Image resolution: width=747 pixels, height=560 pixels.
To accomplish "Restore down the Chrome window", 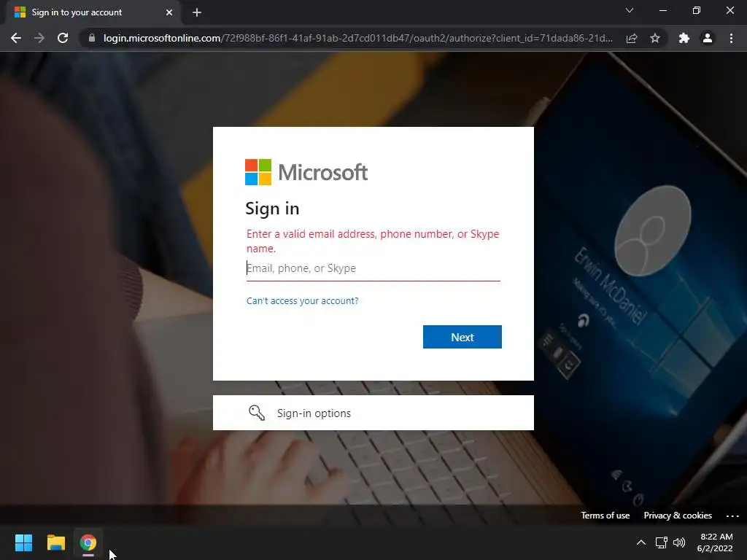I will pos(697,10).
